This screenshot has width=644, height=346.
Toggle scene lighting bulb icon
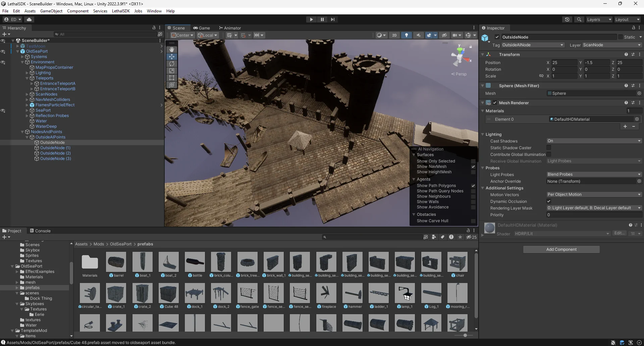(407, 35)
